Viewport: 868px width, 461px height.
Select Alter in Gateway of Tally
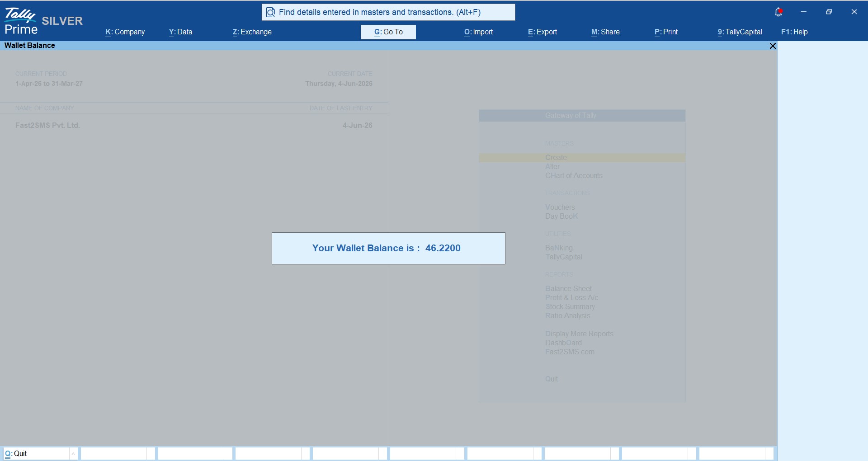[x=552, y=167]
